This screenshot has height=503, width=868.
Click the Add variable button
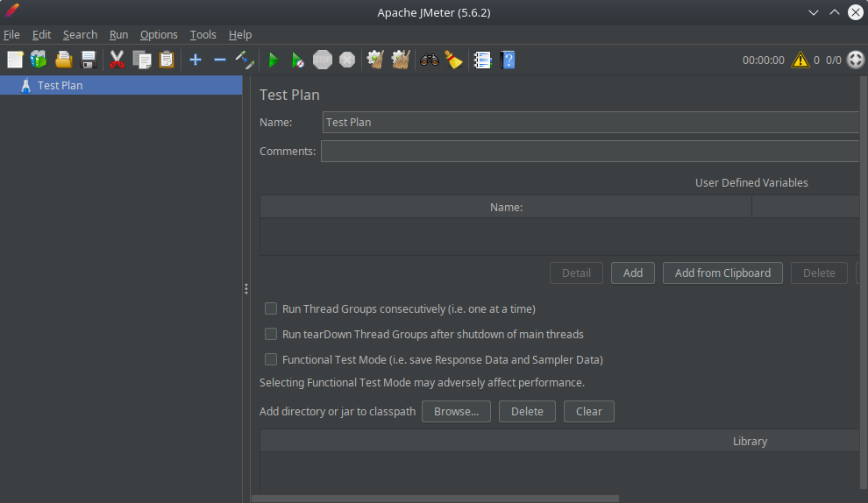pos(633,273)
